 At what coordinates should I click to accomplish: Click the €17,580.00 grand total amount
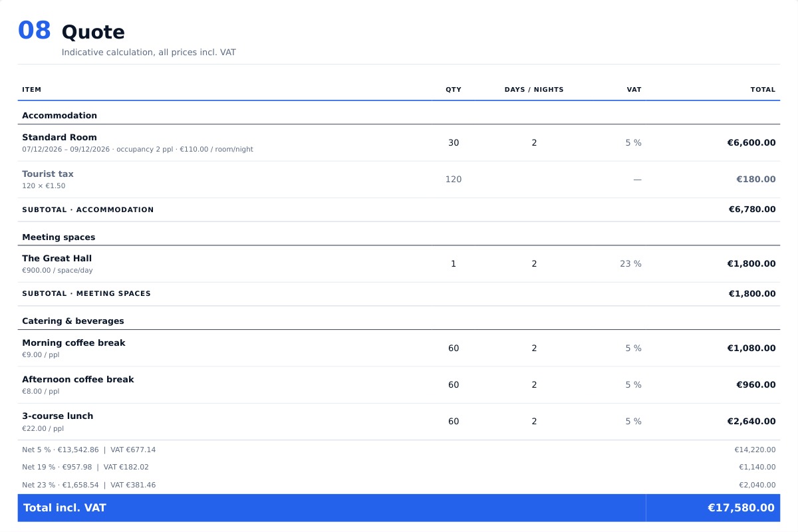pos(741,508)
